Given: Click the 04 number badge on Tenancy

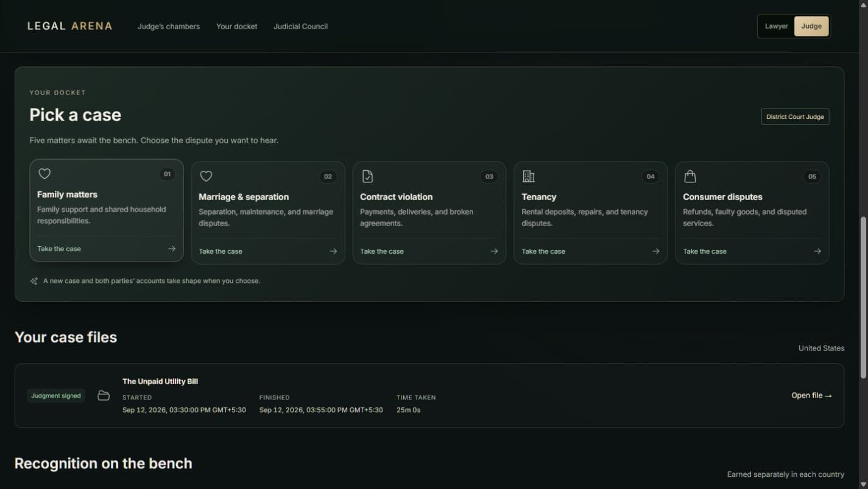Looking at the screenshot, I should [651, 177].
